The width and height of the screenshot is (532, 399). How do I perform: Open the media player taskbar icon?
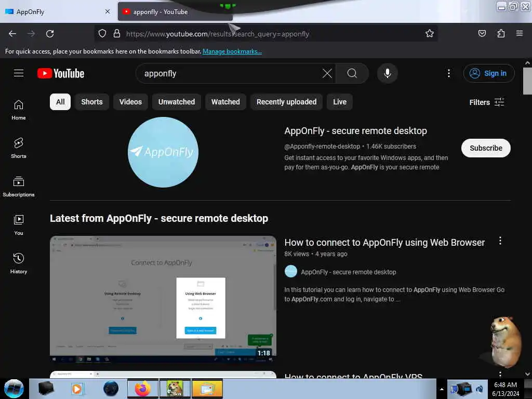(x=77, y=389)
